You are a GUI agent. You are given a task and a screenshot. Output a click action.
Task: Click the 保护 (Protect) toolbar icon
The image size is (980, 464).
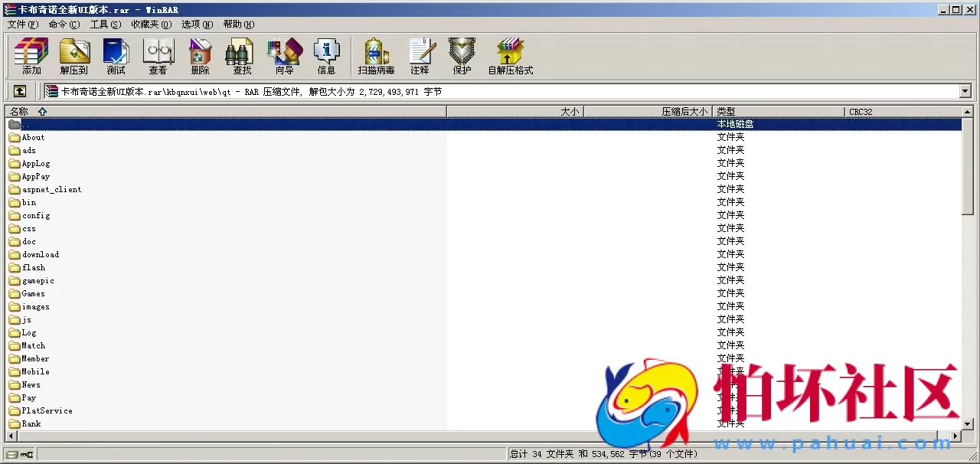(x=462, y=57)
